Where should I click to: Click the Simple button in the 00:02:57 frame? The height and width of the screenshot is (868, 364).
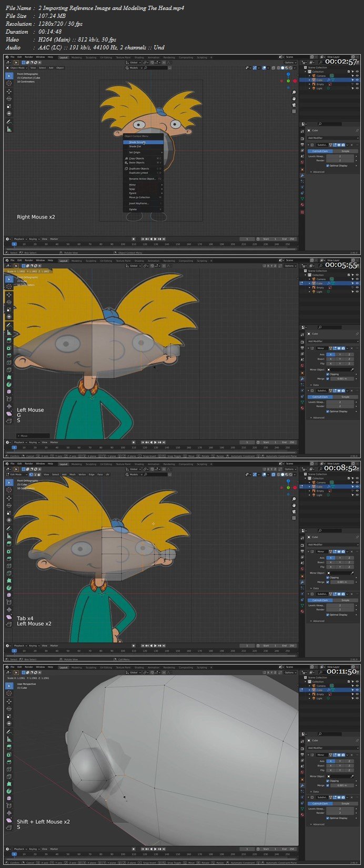pyautogui.click(x=345, y=151)
